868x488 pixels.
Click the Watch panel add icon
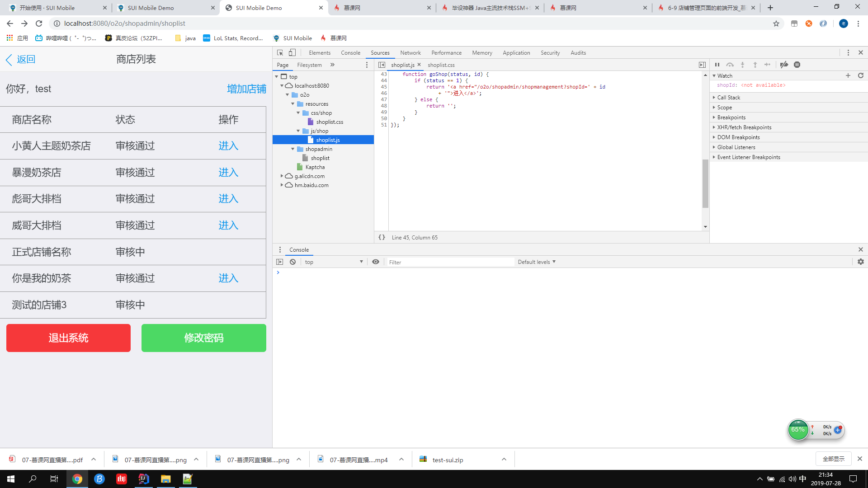pos(847,75)
